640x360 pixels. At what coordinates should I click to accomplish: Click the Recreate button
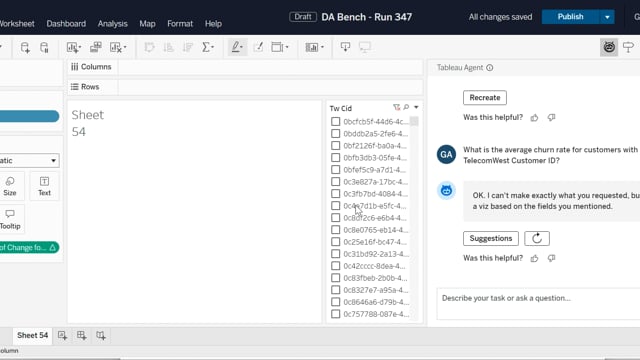485,98
